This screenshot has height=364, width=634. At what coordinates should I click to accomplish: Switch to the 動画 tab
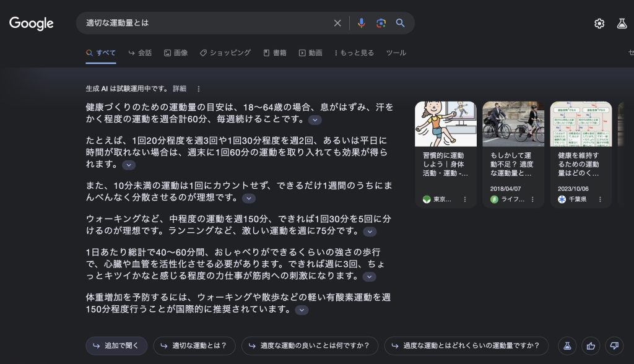point(310,53)
